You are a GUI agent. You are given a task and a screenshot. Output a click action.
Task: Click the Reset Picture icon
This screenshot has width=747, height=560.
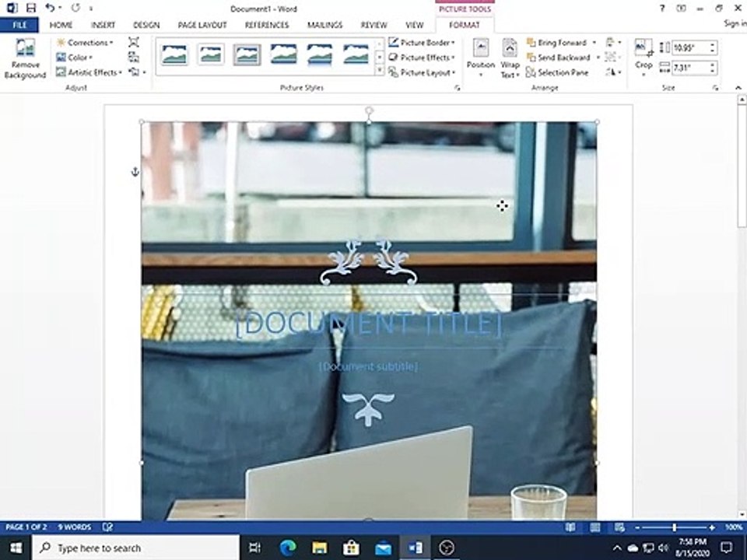(x=135, y=72)
